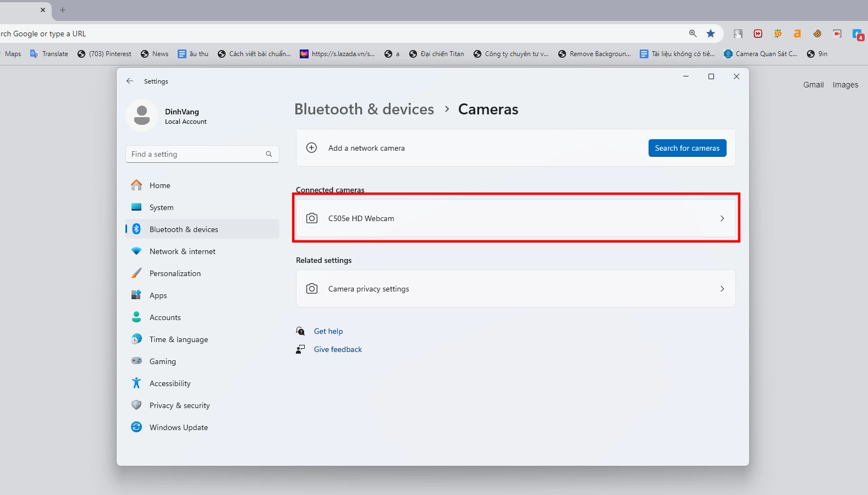Open Camera privacy settings via its chevron
The width and height of the screenshot is (868, 495).
[x=722, y=289]
